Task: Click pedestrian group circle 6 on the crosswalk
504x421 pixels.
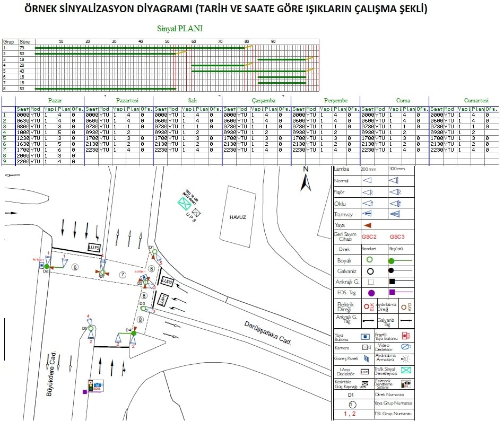Action: tap(75, 267)
